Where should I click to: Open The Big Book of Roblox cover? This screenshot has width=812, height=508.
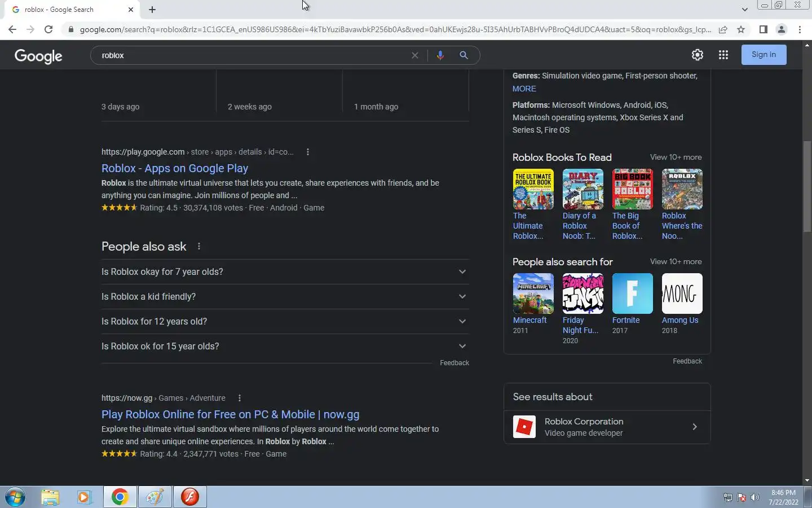(x=632, y=189)
